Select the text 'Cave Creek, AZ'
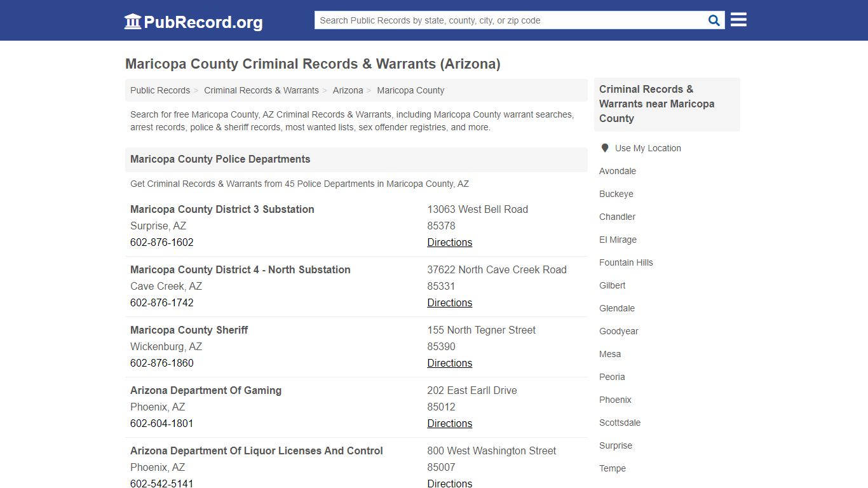 tap(166, 286)
